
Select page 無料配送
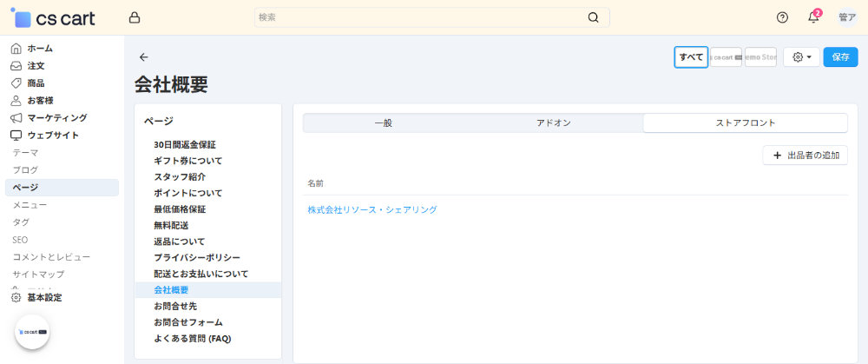tap(171, 226)
